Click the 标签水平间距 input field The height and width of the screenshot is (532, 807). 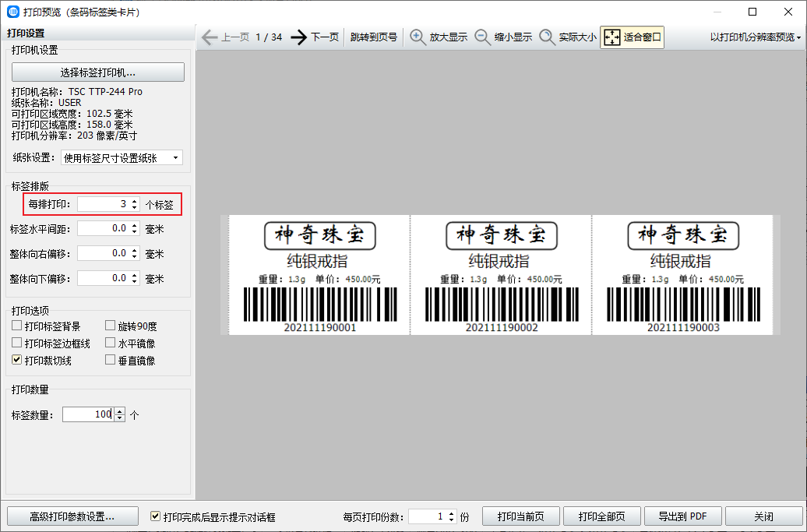[104, 229]
